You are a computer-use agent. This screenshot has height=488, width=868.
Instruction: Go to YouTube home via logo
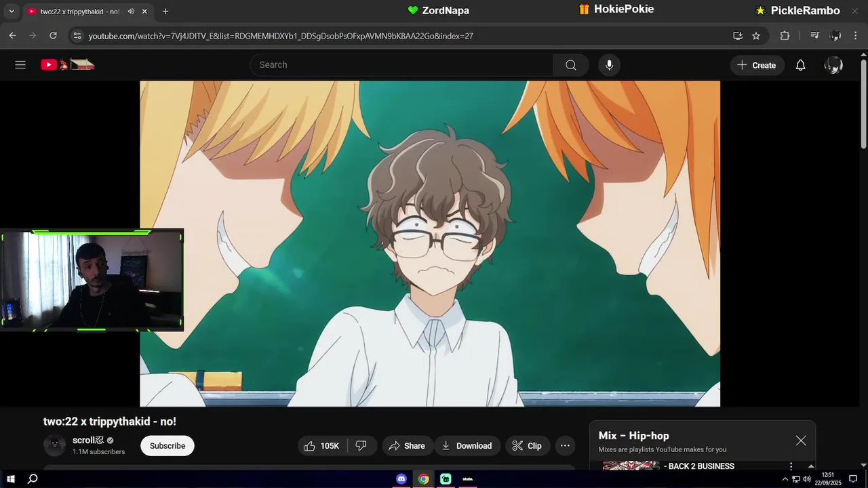point(67,65)
